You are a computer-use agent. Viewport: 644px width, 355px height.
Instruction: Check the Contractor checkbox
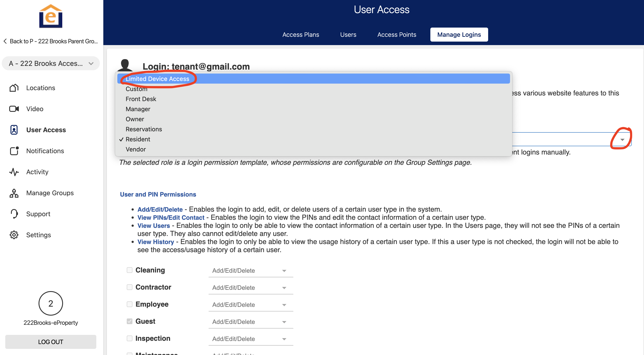click(x=129, y=287)
